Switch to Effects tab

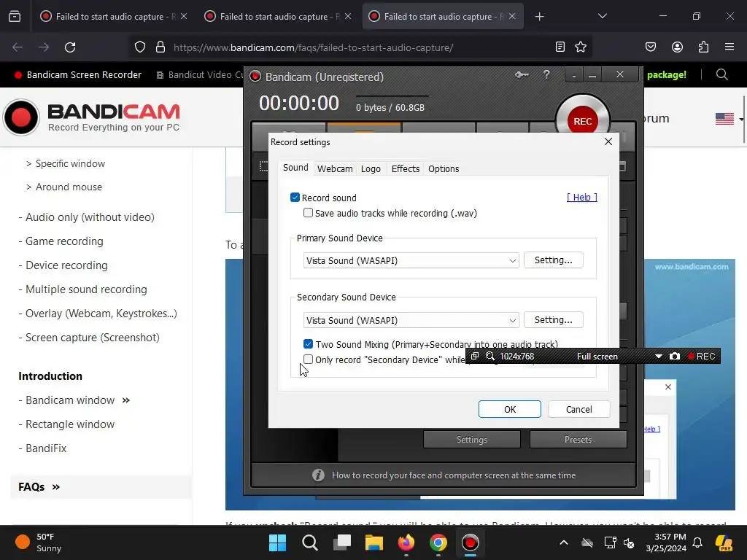[406, 168]
